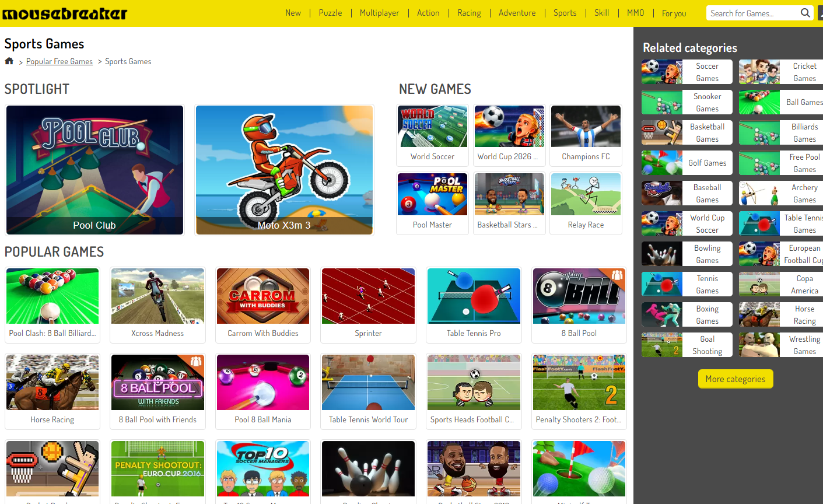The width and height of the screenshot is (823, 504).
Task: Click the More categories button
Action: tap(736, 379)
